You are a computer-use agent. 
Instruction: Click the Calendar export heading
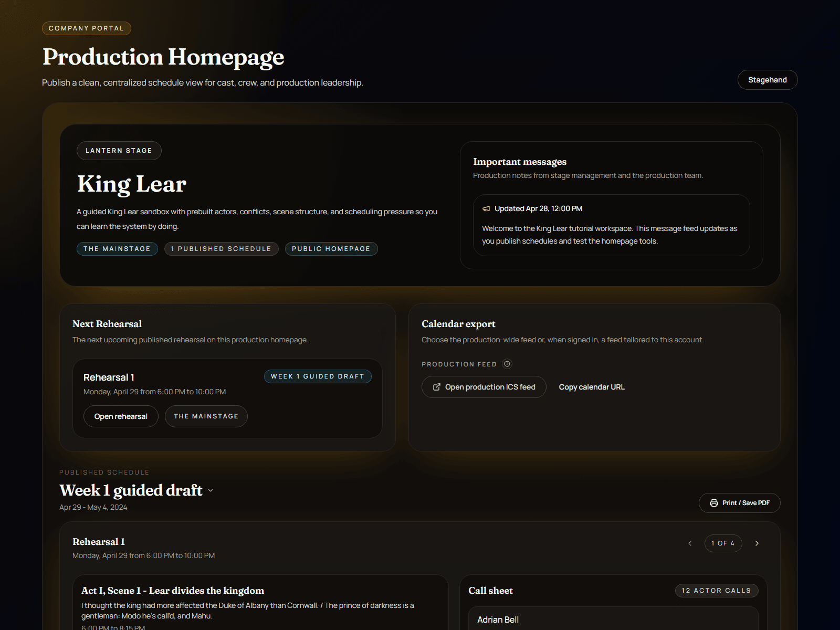458,324
